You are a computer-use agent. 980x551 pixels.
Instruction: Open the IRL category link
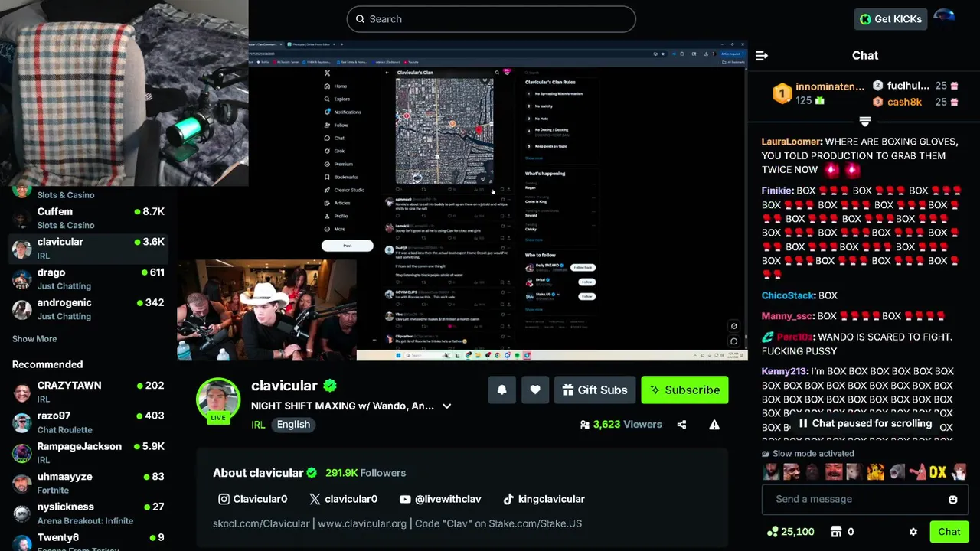point(258,425)
